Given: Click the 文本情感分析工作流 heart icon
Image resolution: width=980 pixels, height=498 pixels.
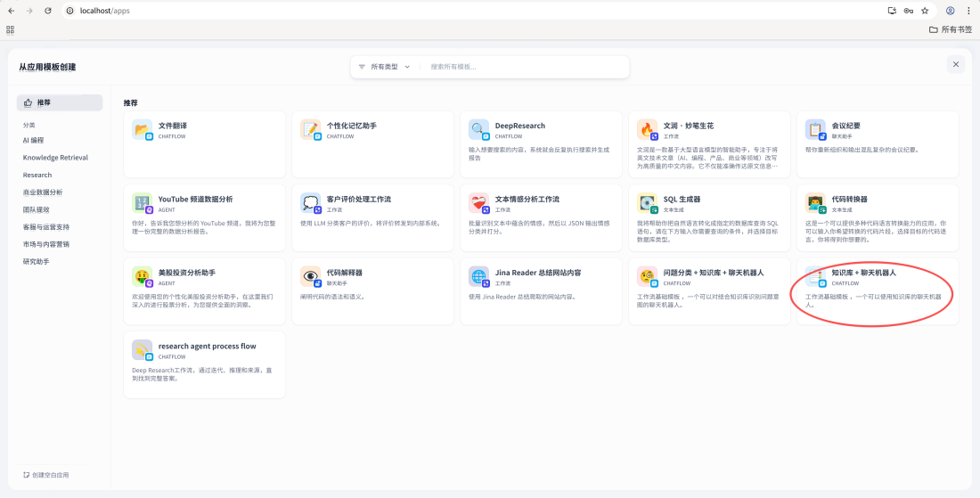Looking at the screenshot, I should pyautogui.click(x=478, y=202).
